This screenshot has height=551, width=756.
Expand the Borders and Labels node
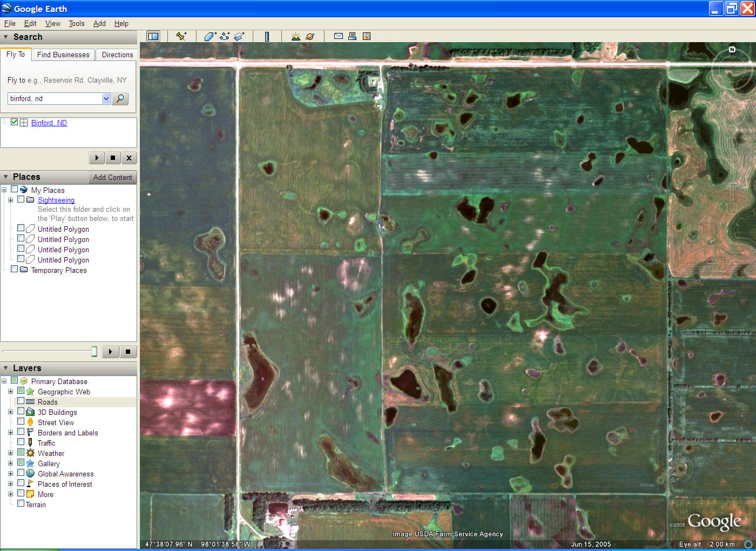point(10,433)
